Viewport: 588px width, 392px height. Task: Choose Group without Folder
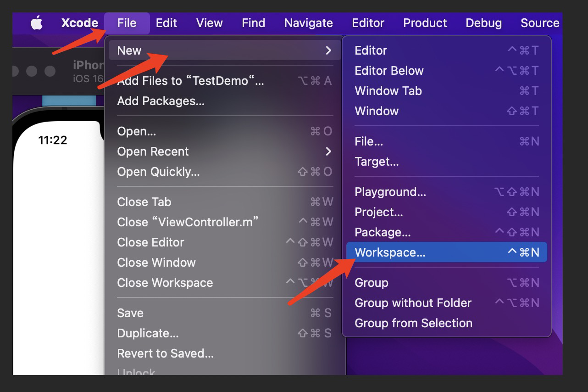tap(447, 303)
